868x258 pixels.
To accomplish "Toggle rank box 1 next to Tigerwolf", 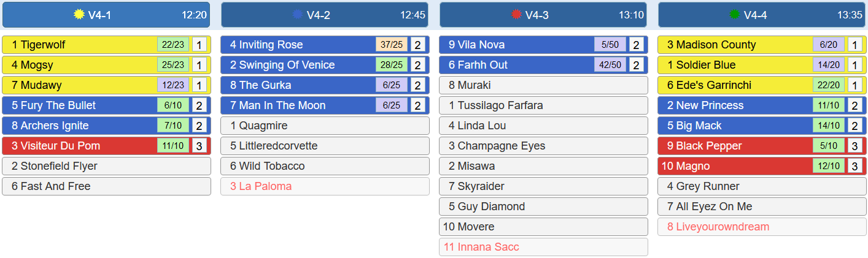I will [199, 45].
